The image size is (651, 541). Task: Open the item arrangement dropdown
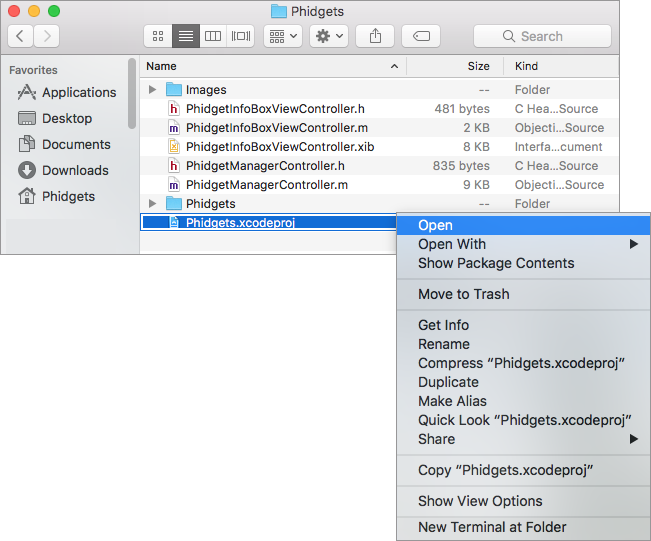283,36
